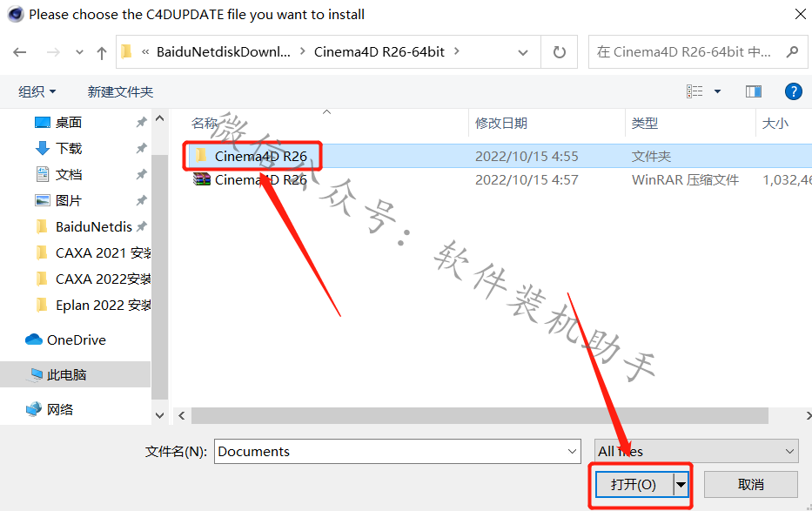Click the BaiduNetdiskDownl... breadcrumb segment

[223, 51]
